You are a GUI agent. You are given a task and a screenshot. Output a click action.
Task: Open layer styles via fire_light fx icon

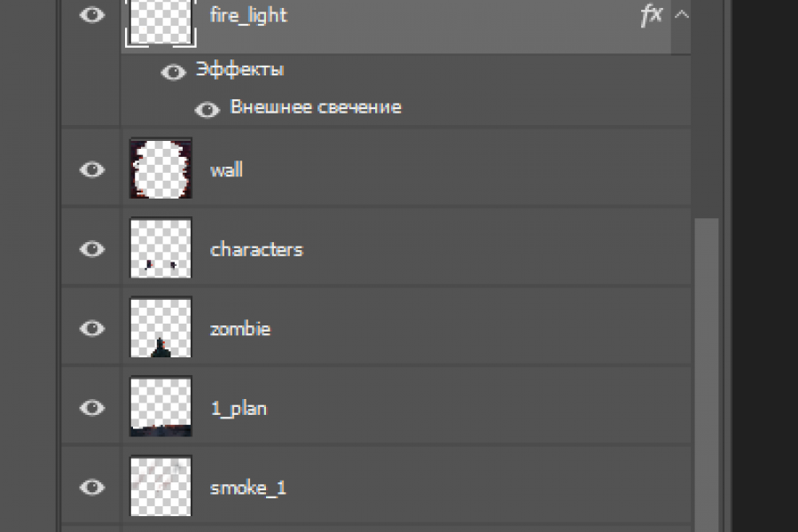652,16
